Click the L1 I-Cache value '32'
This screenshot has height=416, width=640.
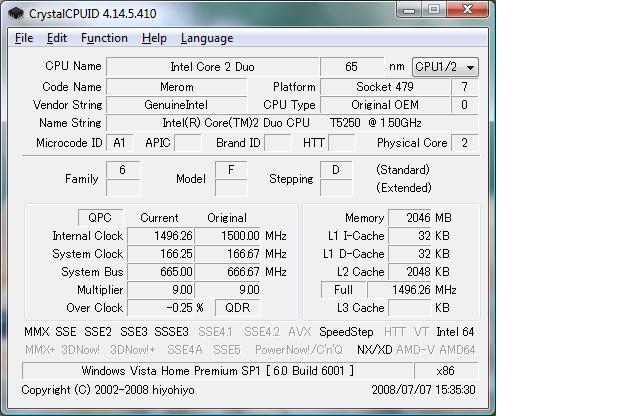[x=410, y=236]
